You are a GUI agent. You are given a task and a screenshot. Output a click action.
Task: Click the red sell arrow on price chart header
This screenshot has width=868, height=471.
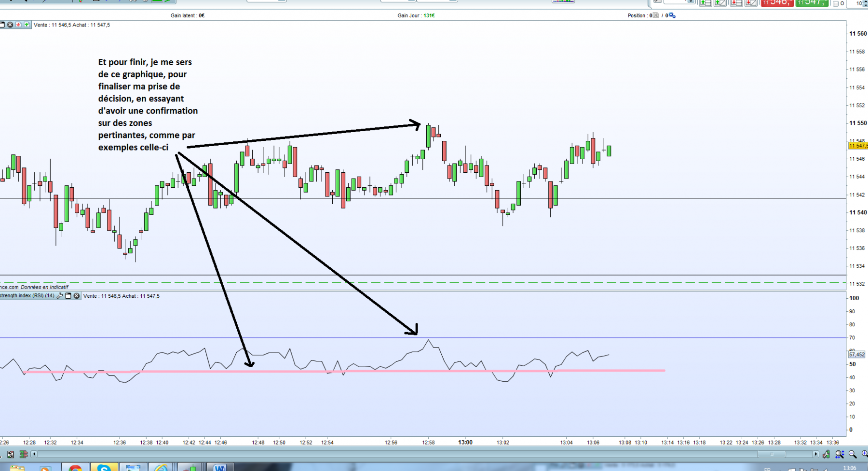click(x=18, y=25)
